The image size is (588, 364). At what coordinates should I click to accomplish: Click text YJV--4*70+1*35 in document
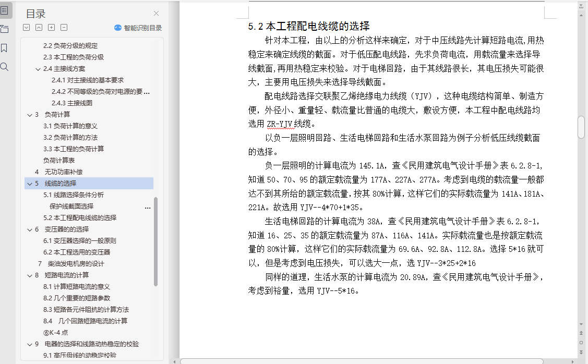click(x=329, y=208)
